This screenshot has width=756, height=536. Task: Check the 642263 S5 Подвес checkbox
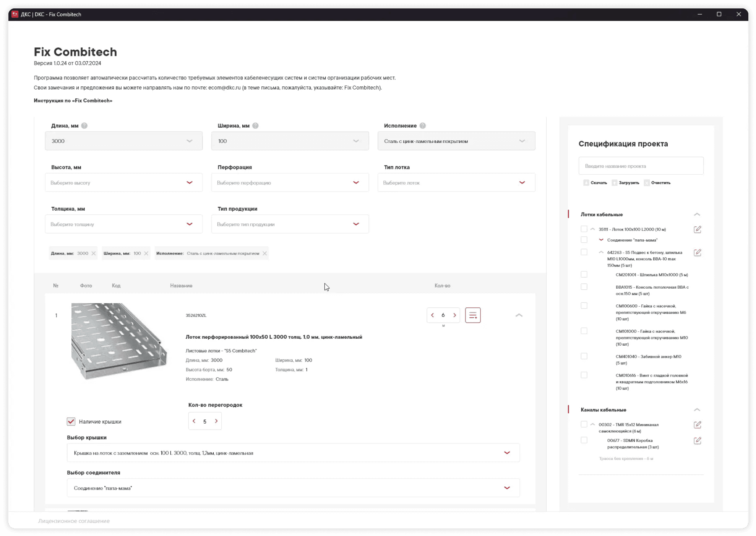[584, 252]
